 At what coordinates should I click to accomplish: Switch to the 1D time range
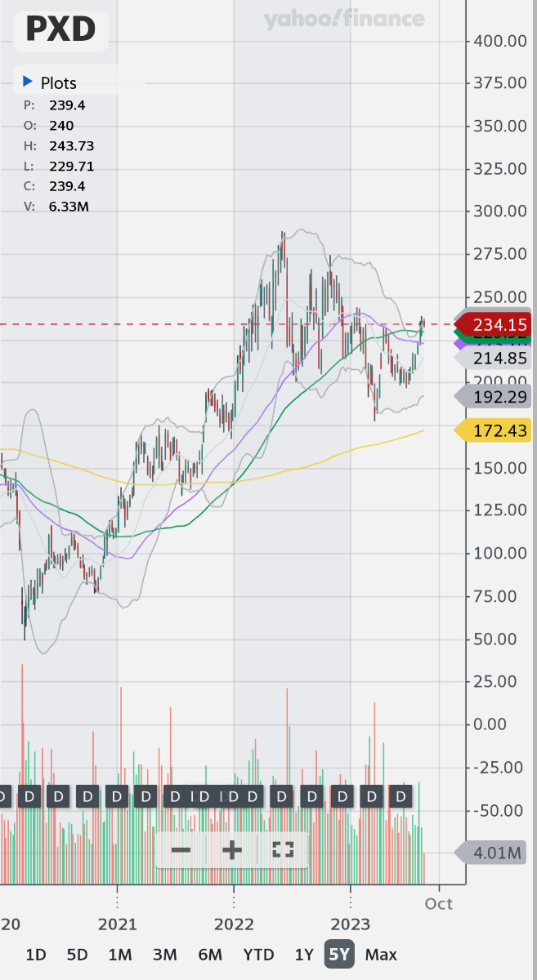coord(36,955)
